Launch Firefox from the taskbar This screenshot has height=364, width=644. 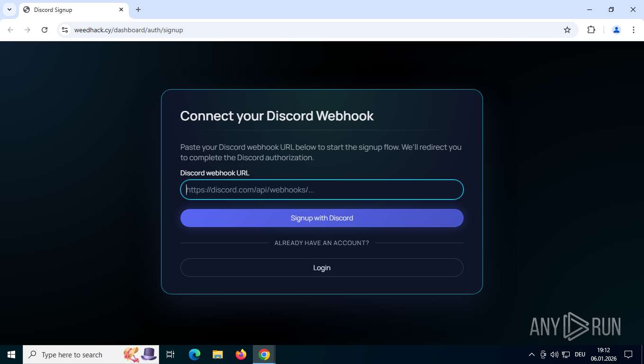coord(241,355)
